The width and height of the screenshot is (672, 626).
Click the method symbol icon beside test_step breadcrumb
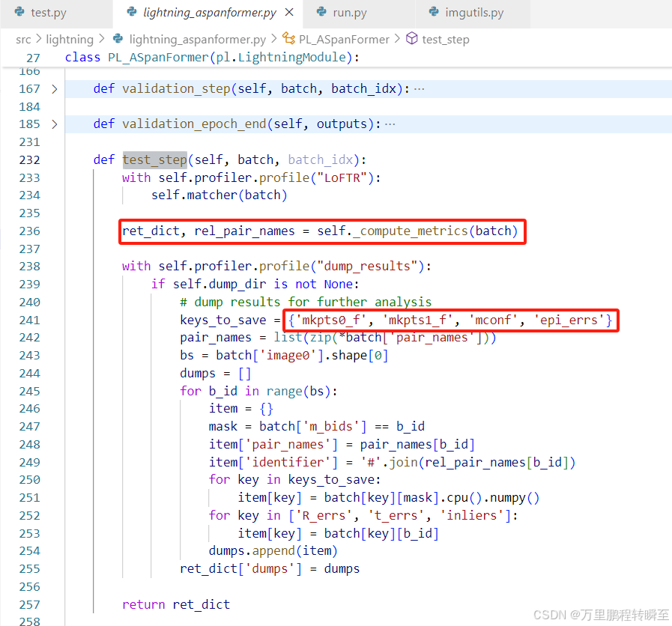[410, 39]
